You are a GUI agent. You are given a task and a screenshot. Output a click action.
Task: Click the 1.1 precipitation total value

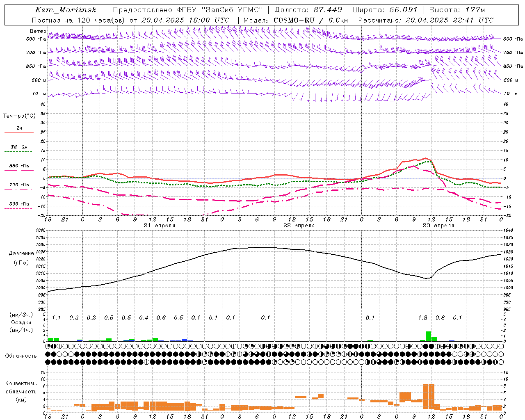(x=56, y=317)
